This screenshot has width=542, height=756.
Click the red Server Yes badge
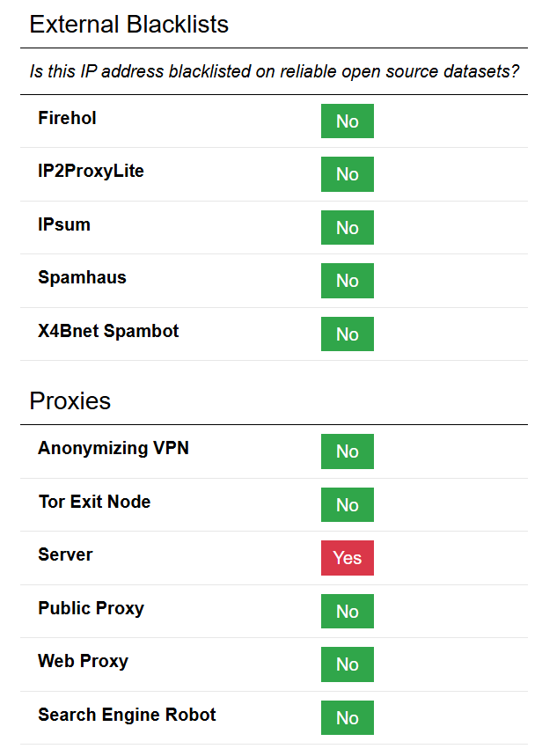coord(347,558)
